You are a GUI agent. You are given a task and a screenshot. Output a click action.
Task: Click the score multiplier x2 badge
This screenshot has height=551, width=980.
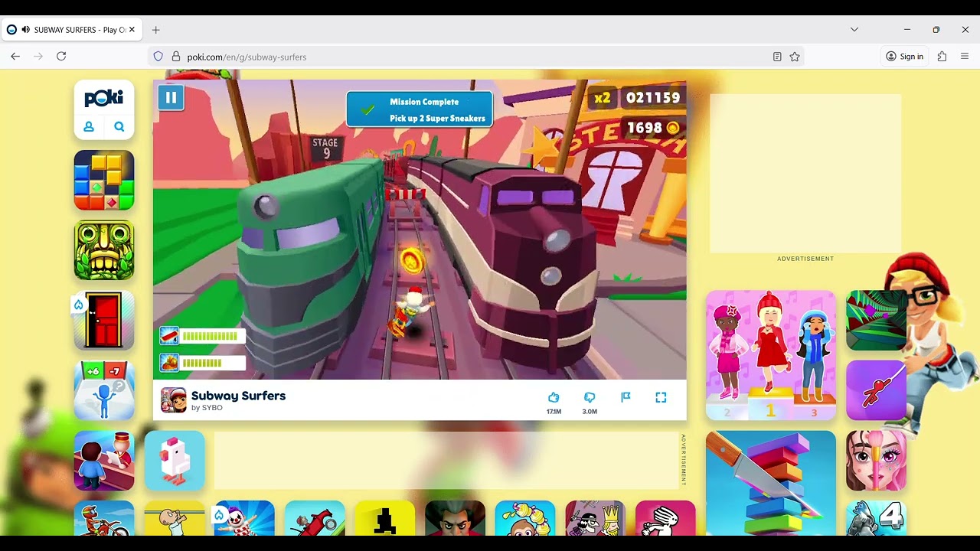click(603, 98)
